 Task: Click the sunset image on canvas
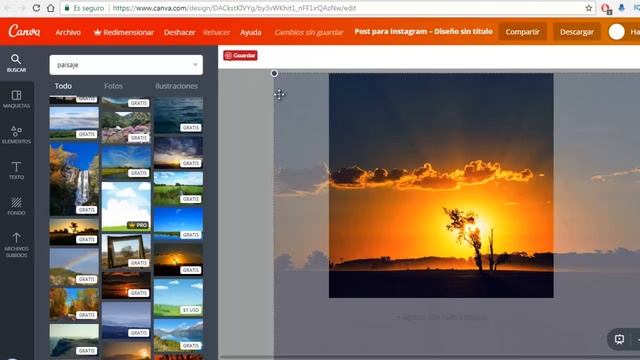pos(441,185)
